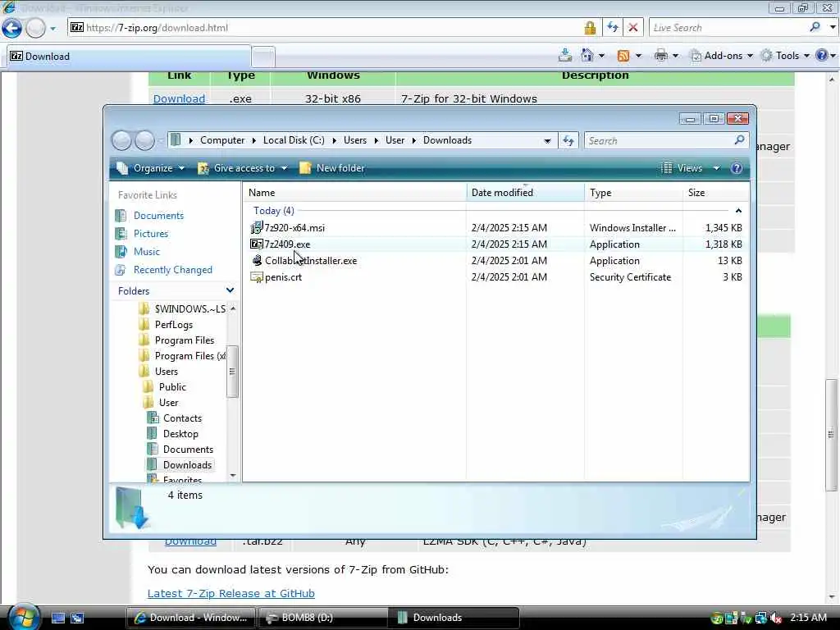Image resolution: width=840 pixels, height=630 pixels.
Task: Click the taskbar clock showing 2:15 AM
Action: tap(808, 618)
